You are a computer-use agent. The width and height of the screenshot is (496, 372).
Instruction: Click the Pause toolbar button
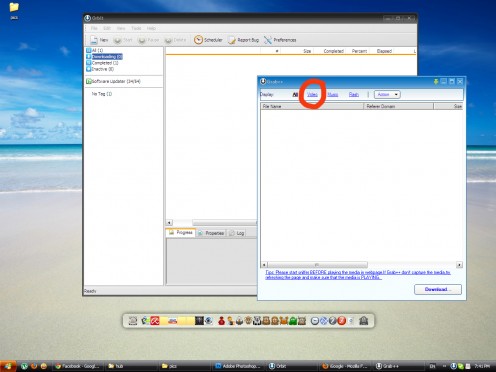click(x=149, y=40)
